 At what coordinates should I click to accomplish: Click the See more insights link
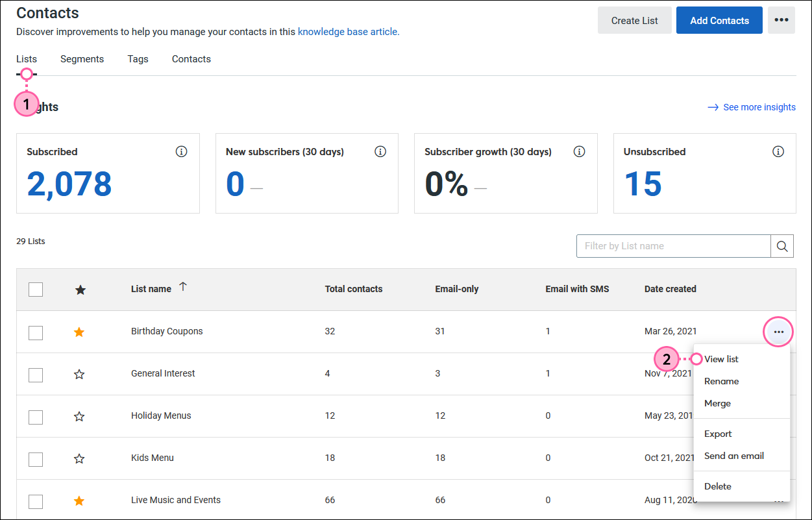(x=759, y=107)
